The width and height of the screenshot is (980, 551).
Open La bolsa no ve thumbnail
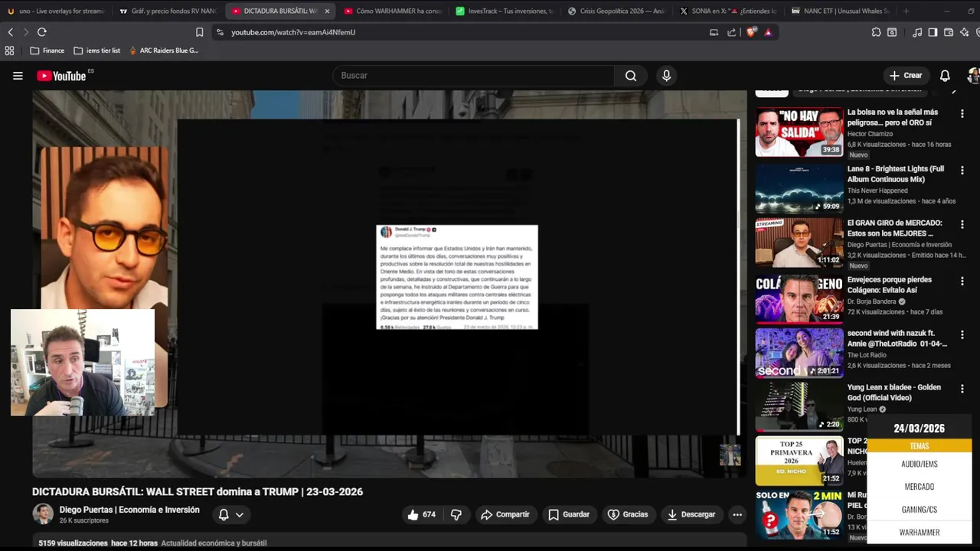pyautogui.click(x=799, y=132)
